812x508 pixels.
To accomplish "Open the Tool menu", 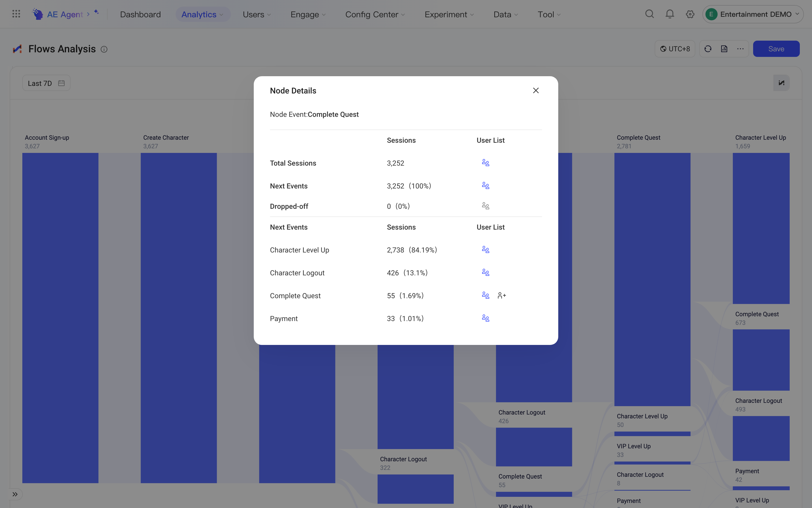I will 549,14.
